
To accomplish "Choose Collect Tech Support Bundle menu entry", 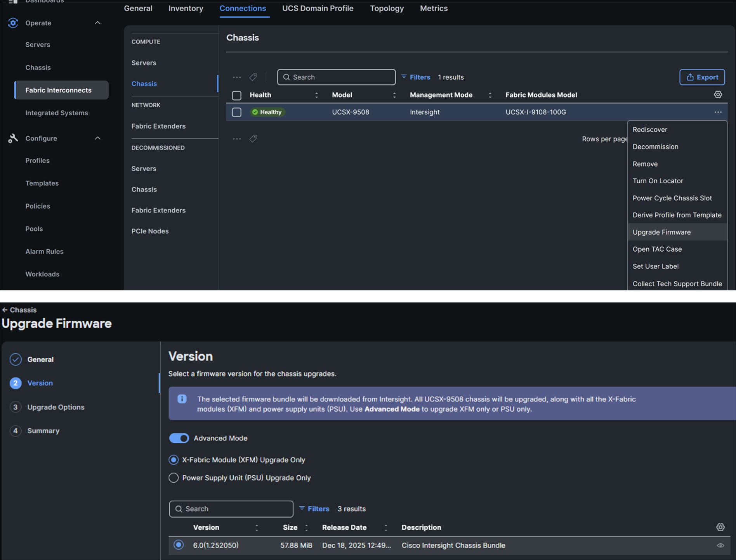I will 677,284.
